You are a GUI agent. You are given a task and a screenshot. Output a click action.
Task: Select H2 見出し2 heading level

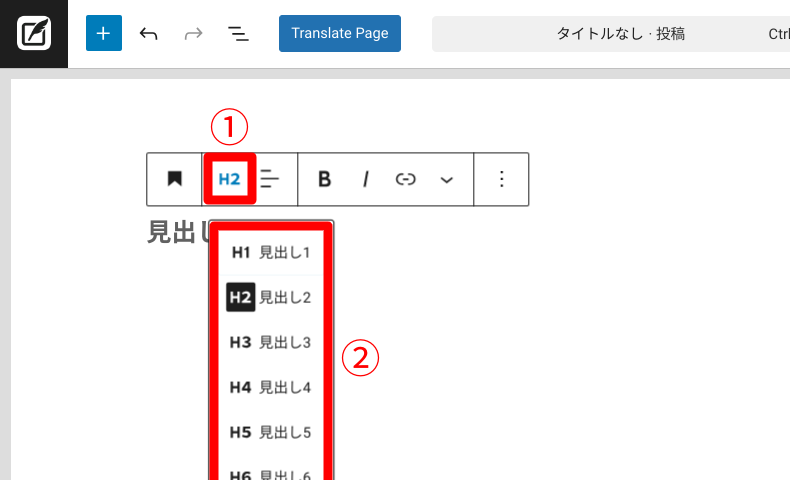271,297
